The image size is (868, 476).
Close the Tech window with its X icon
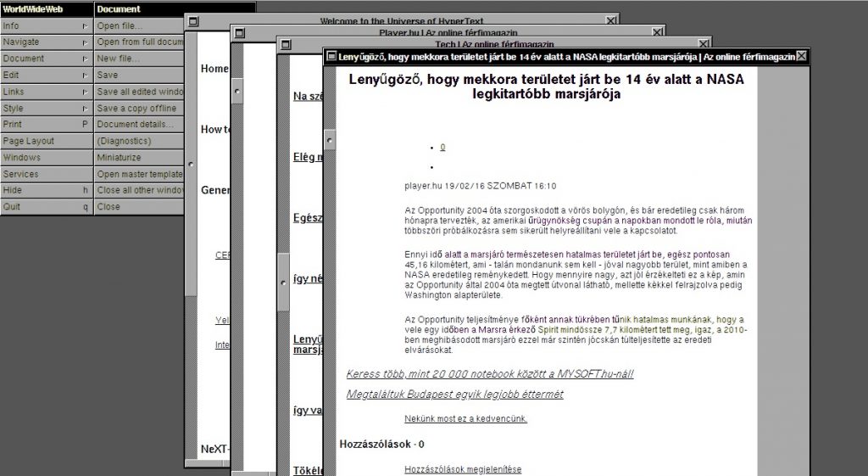click(704, 43)
